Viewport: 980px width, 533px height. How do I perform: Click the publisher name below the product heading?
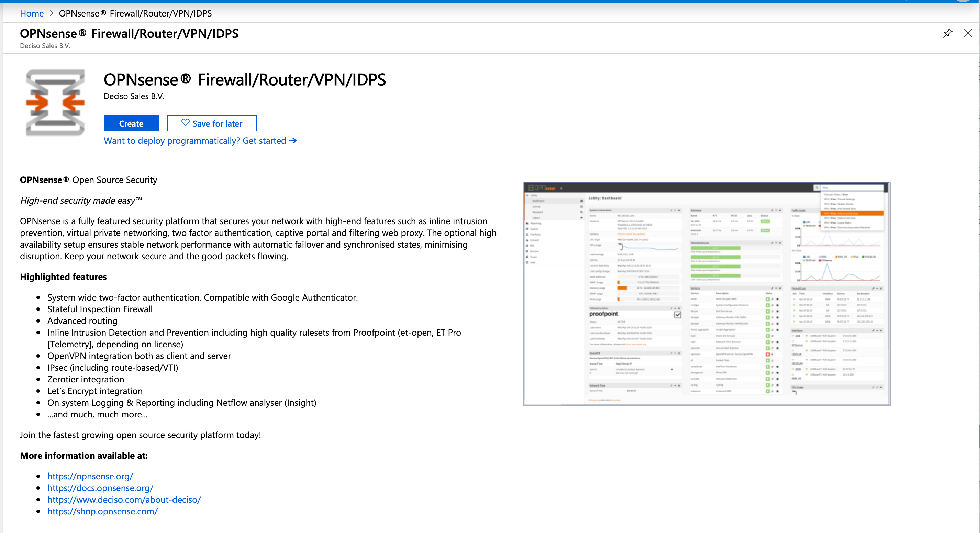pos(134,96)
